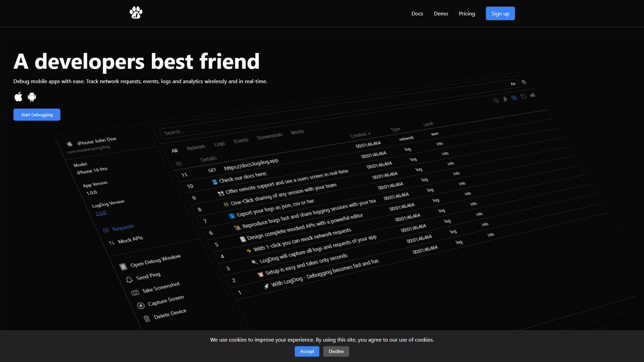Click the Apple platform icon under the headline
The image size is (644, 362).
(x=18, y=97)
